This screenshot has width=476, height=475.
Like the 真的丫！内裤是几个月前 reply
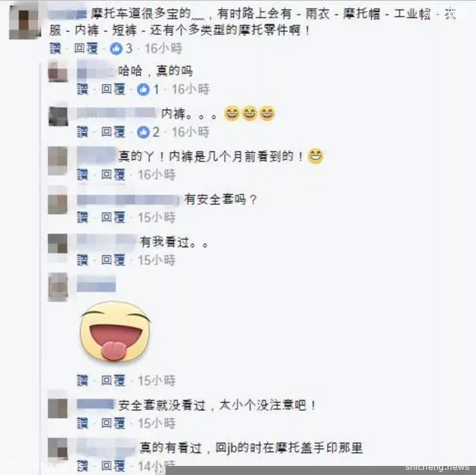point(82,175)
